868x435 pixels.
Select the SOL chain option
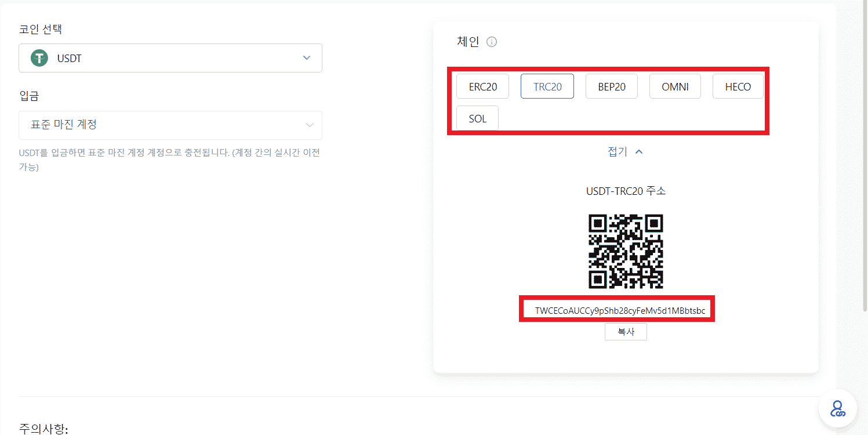[x=477, y=118]
